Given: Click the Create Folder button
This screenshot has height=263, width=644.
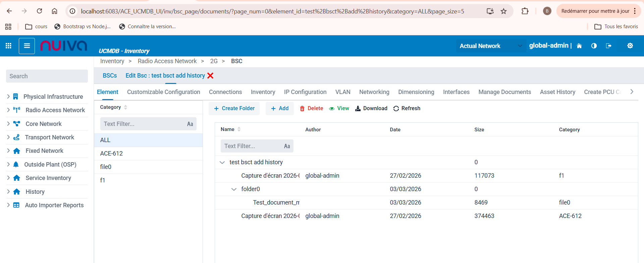Looking at the screenshot, I should click(x=234, y=108).
